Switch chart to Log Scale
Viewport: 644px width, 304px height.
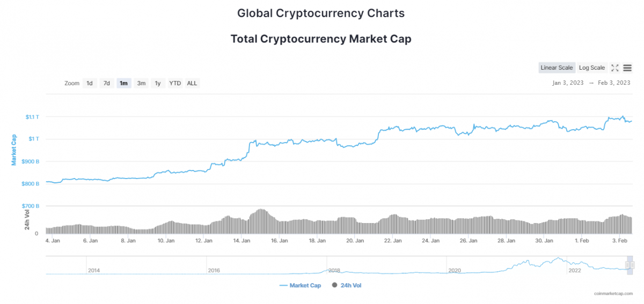tap(592, 68)
